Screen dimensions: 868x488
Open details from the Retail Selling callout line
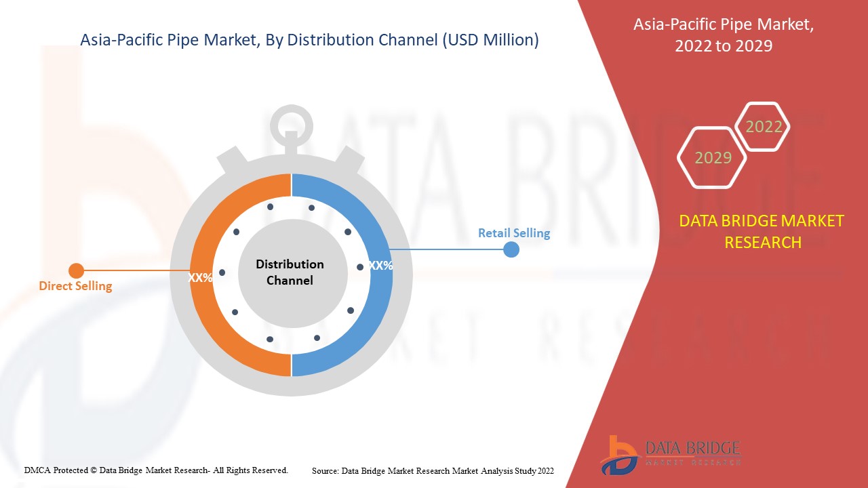coord(448,249)
